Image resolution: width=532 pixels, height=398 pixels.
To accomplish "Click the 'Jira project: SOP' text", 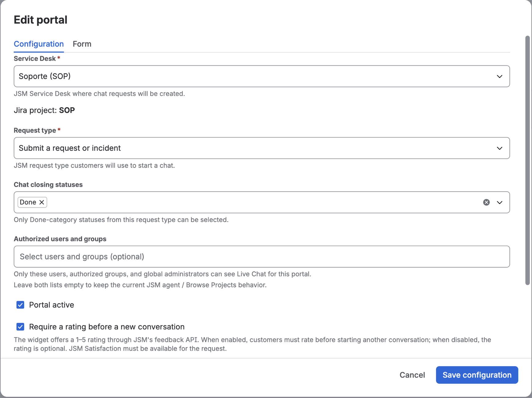I will click(44, 110).
